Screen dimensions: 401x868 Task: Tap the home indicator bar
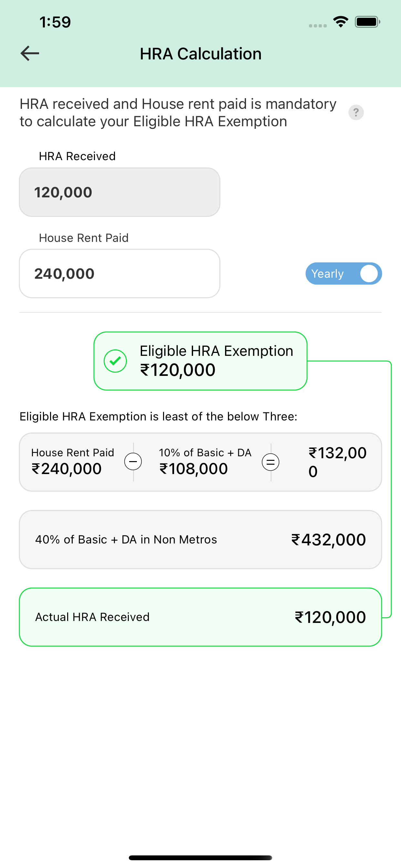coord(200,858)
